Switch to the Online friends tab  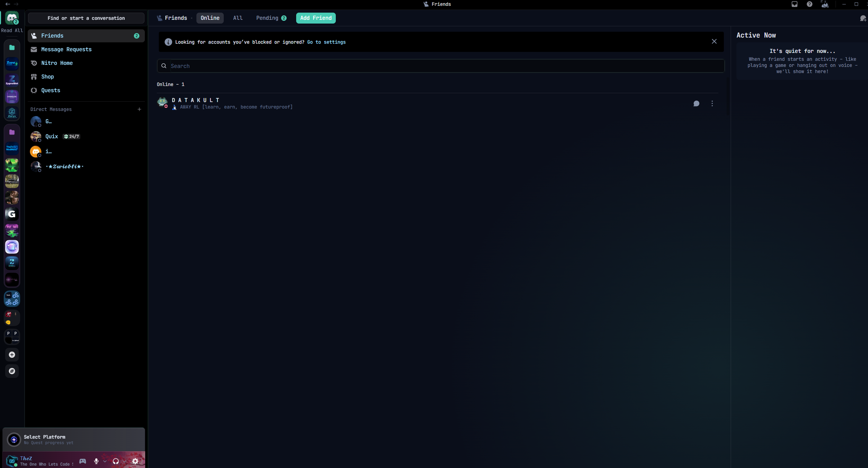point(210,18)
